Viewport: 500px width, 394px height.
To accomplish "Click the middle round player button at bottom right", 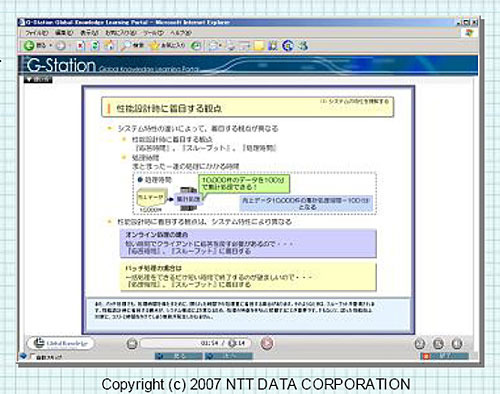I will pyautogui.click(x=439, y=343).
